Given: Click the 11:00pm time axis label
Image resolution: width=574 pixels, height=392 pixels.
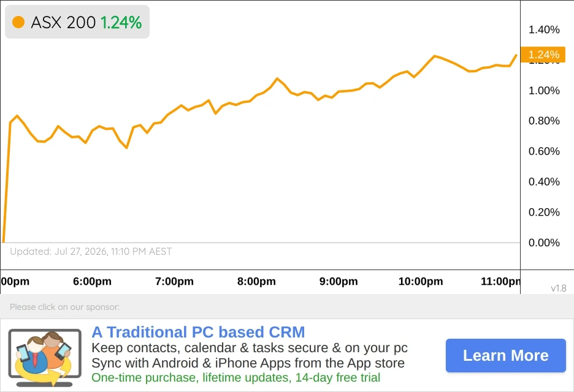Looking at the screenshot, I should [x=500, y=281].
